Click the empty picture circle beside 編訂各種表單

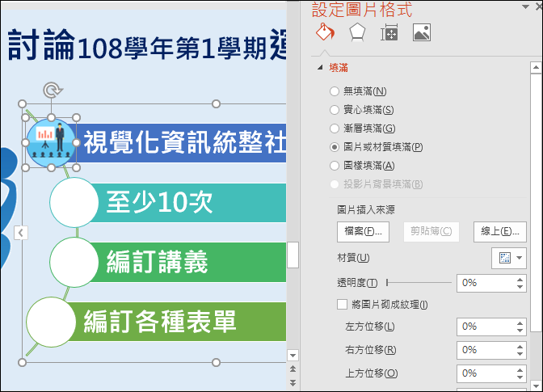[51, 322]
